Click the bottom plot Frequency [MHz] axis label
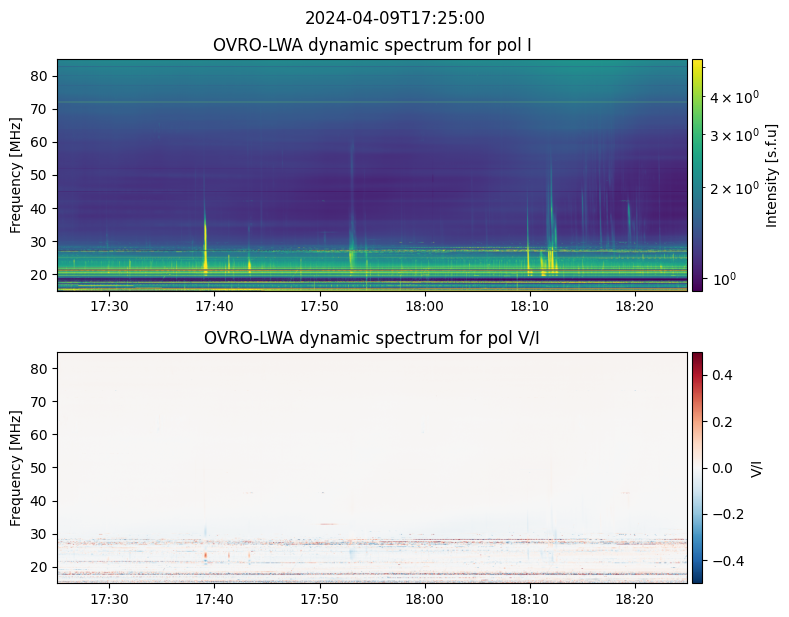789x617 pixels. (16, 468)
